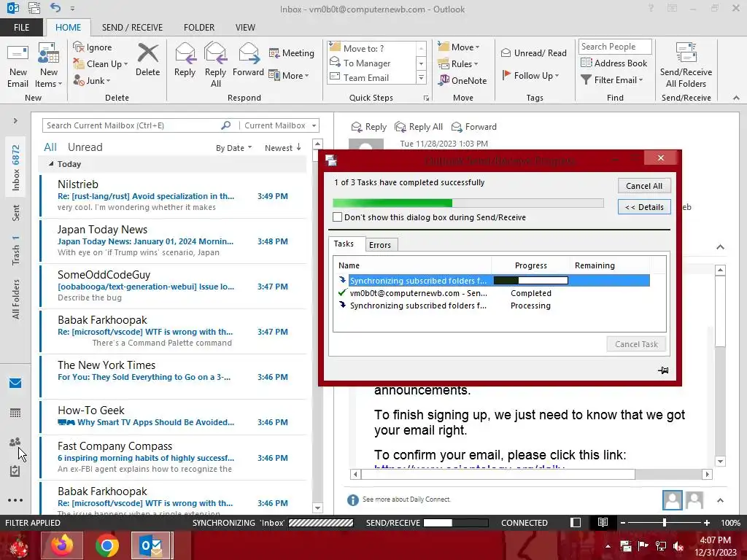Open the VIEW tab
The width and height of the screenshot is (747, 560).
(245, 27)
